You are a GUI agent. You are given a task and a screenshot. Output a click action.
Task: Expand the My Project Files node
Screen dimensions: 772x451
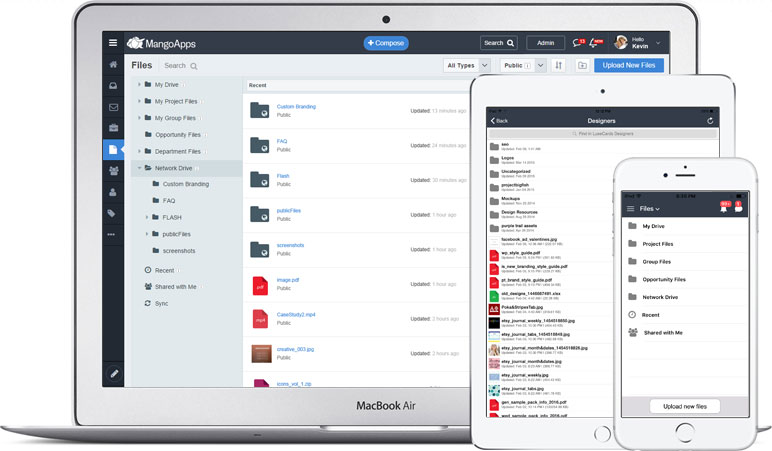click(x=139, y=101)
